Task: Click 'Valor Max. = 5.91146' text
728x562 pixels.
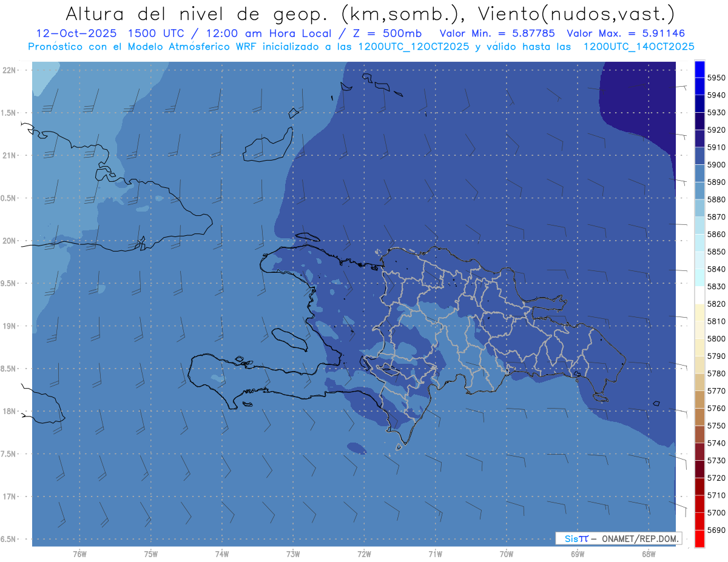Action: (626, 33)
